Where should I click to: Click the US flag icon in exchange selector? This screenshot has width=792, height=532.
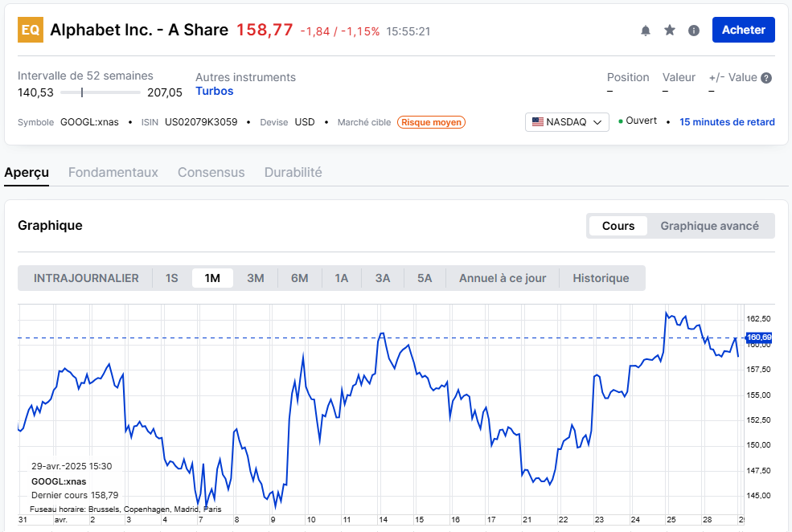click(x=537, y=122)
